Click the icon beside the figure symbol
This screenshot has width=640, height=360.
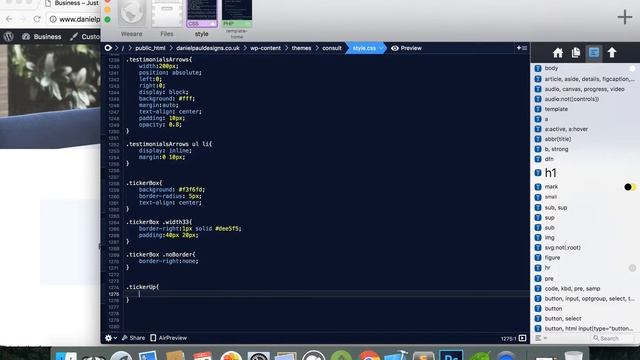pyautogui.click(x=538, y=258)
